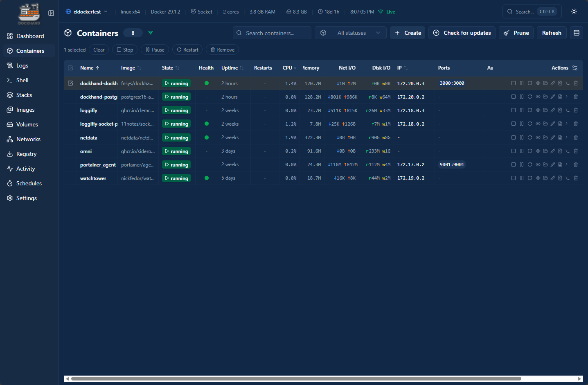This screenshot has height=385, width=588.
Task: Open table display options next to Refresh
Action: [576, 33]
